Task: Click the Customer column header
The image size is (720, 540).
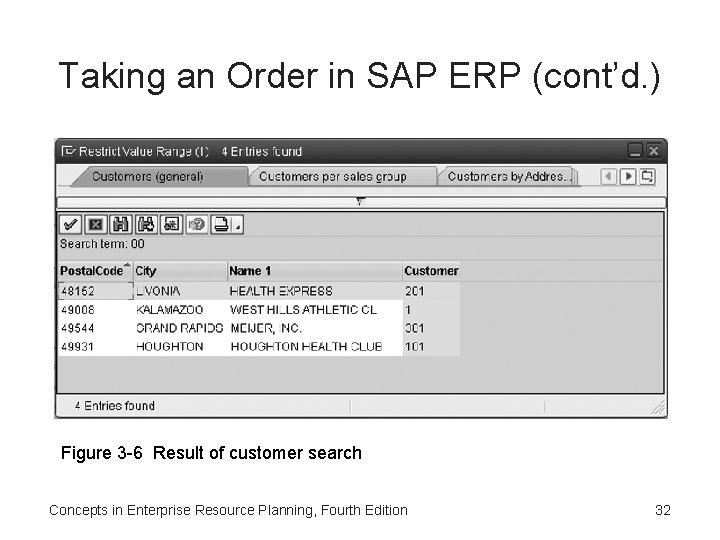Action: pyautogui.click(x=431, y=271)
